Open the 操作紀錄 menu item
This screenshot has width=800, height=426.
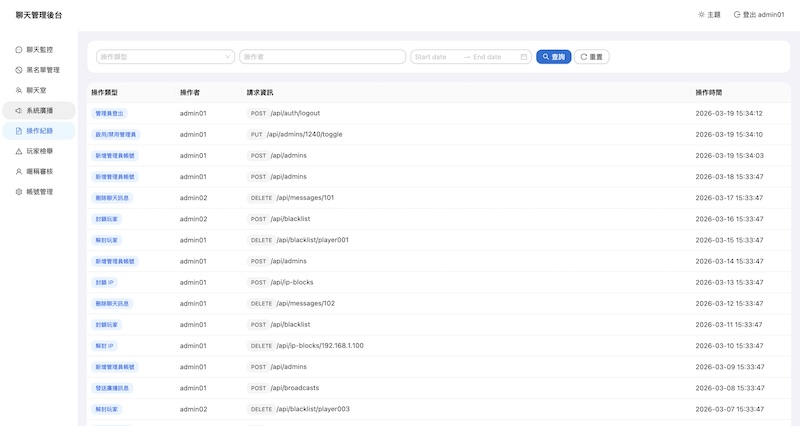click(40, 131)
